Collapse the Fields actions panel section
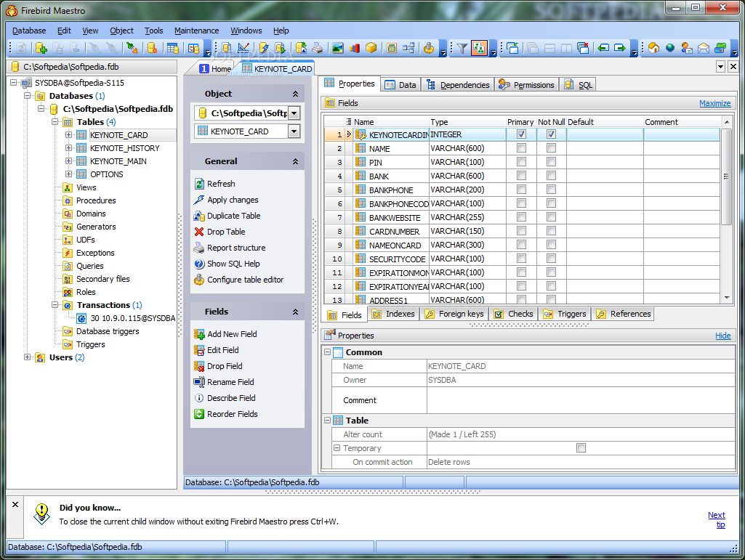This screenshot has width=745, height=560. [295, 312]
